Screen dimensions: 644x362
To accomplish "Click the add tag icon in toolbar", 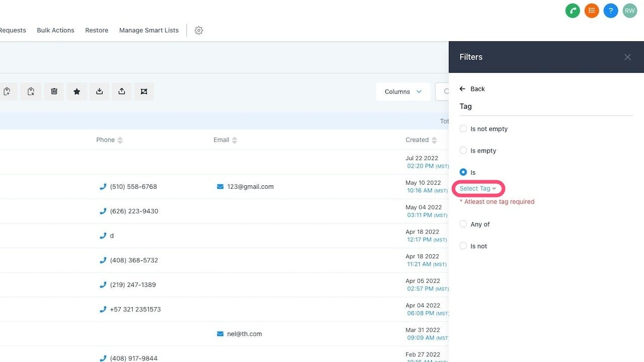I will click(7, 92).
